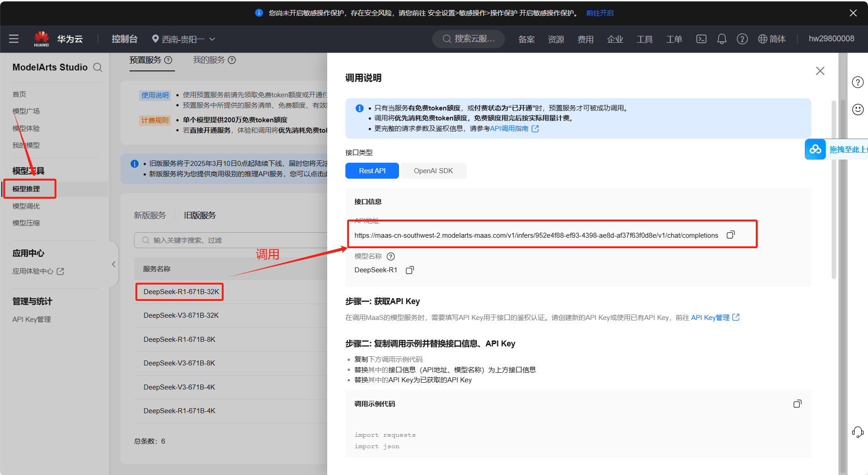Viewport: 868px width, 475px height.
Task: Open the help question mark in top bar
Action: (x=742, y=39)
